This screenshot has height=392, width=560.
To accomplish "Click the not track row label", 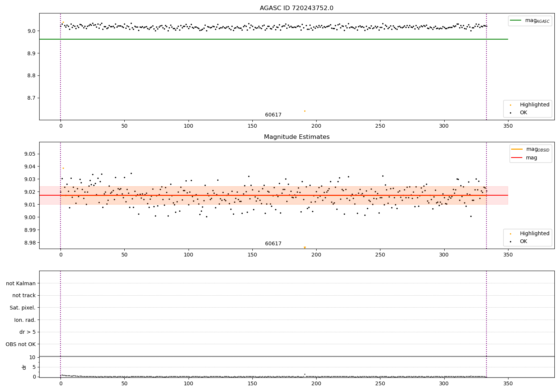I will tap(24, 295).
